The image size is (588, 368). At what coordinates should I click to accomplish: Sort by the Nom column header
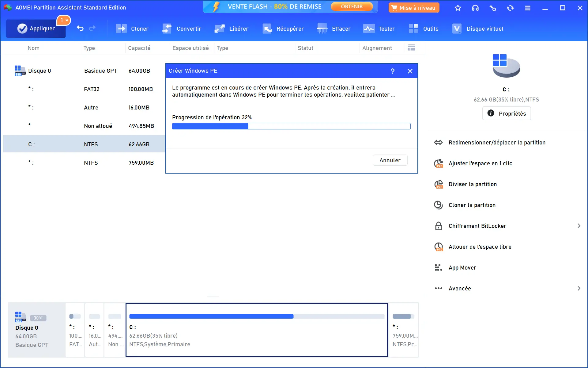(x=34, y=48)
